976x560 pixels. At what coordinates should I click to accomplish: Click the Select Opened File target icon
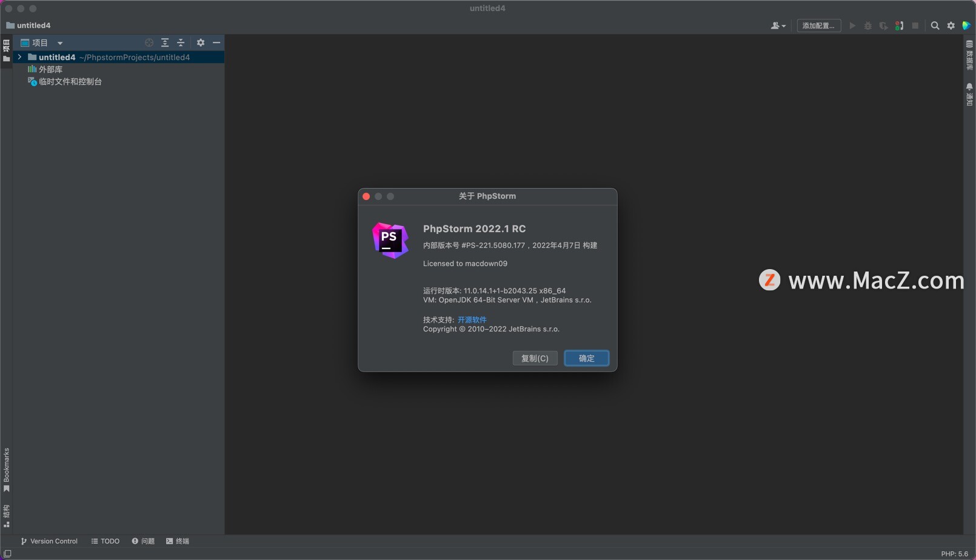[149, 42]
